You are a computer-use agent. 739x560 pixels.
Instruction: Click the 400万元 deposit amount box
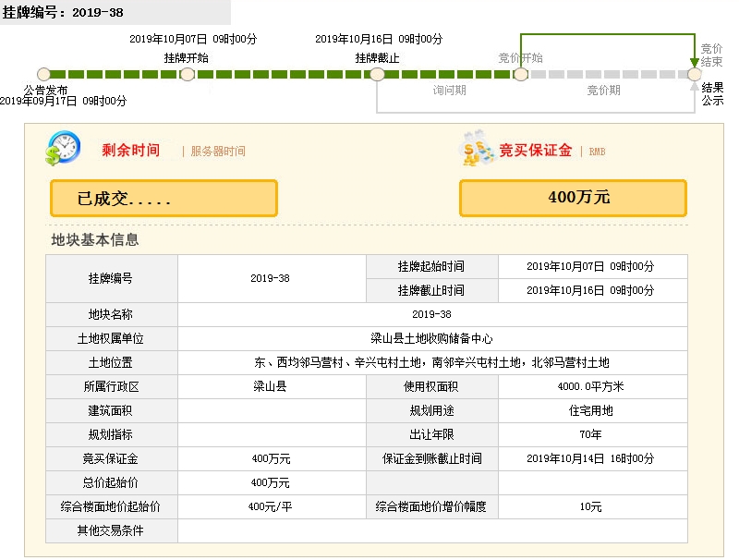pyautogui.click(x=573, y=198)
